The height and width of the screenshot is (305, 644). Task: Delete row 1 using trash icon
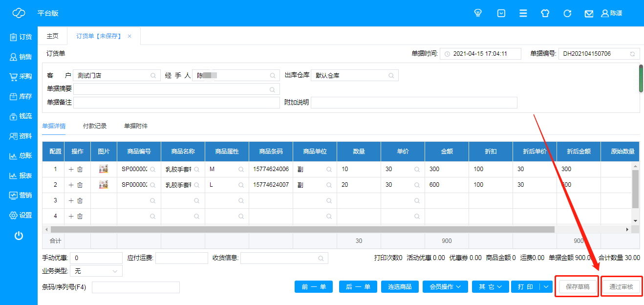[x=80, y=169]
